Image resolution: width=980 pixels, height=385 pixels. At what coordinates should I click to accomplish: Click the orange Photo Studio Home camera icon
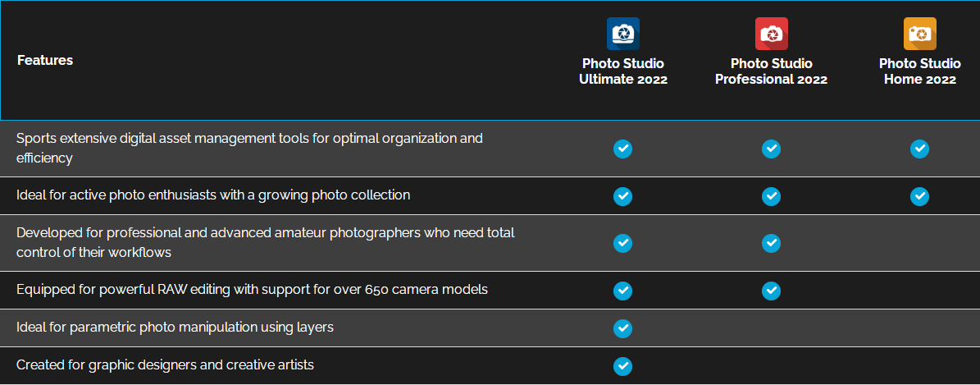pyautogui.click(x=919, y=34)
